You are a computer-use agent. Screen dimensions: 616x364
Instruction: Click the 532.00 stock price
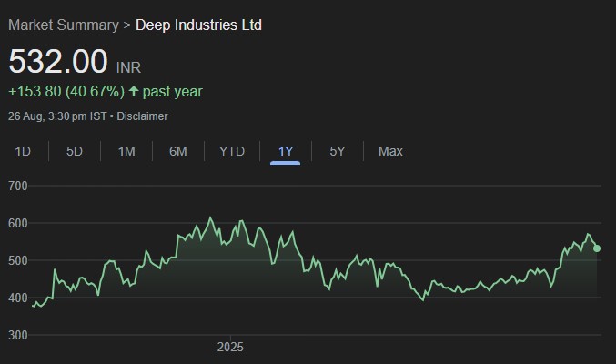coord(58,62)
